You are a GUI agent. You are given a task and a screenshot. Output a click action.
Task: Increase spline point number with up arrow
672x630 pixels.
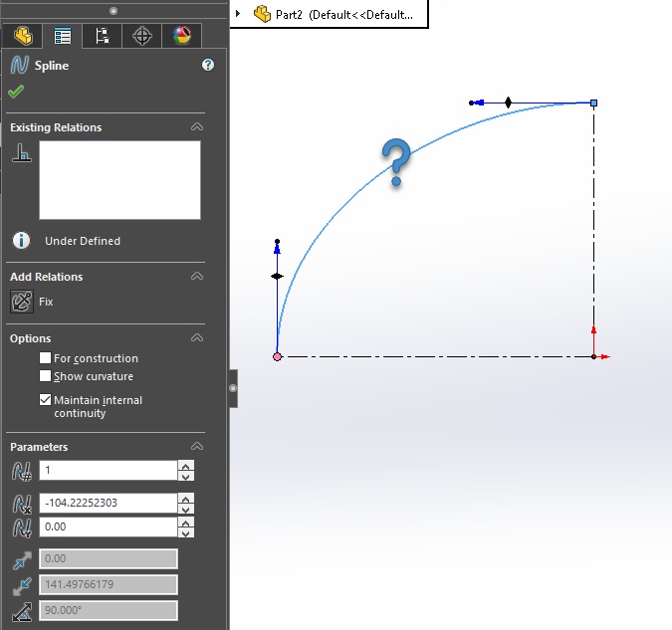pos(185,466)
